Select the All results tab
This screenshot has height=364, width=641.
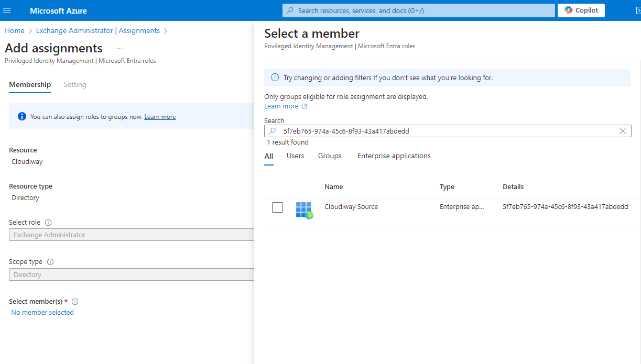click(268, 156)
